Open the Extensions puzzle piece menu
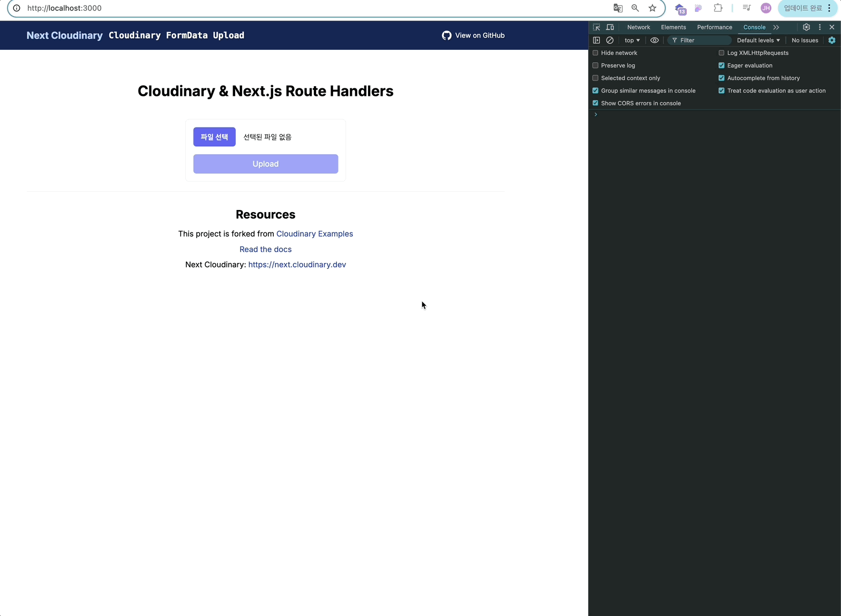841x616 pixels. pos(718,8)
